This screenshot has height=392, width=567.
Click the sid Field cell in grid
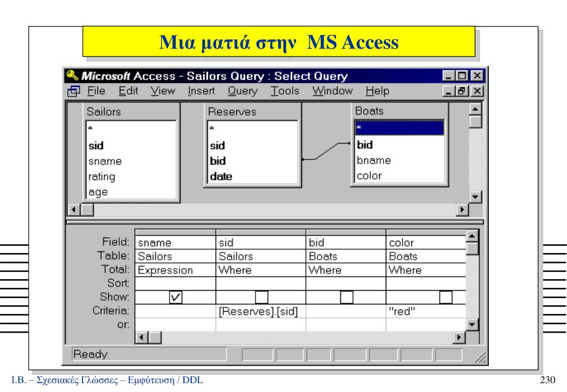pyautogui.click(x=261, y=243)
